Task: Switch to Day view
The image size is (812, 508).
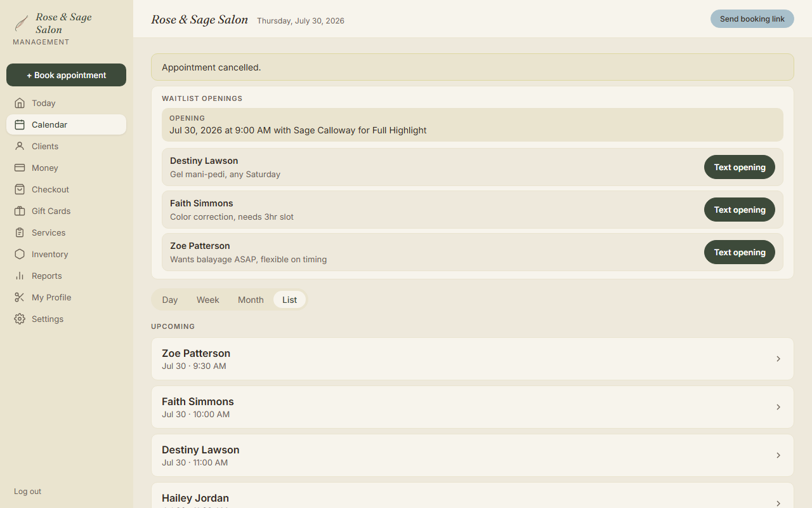Action: coord(170,300)
